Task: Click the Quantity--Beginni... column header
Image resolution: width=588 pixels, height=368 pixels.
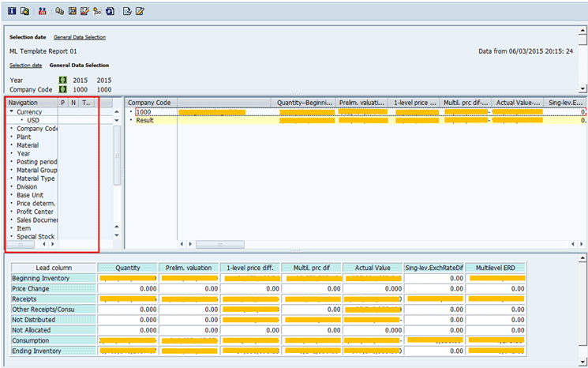Action: point(303,103)
